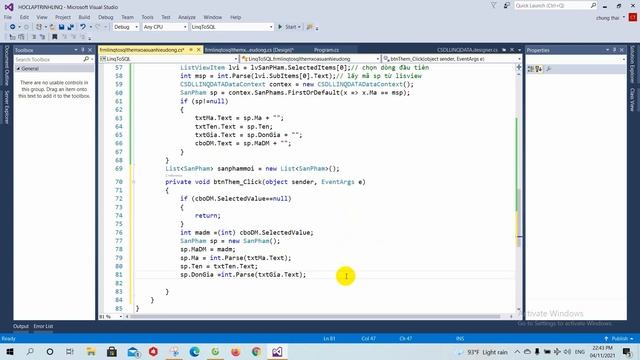Open Visual Studio from the taskbar
The image size is (640, 360).
277,352
